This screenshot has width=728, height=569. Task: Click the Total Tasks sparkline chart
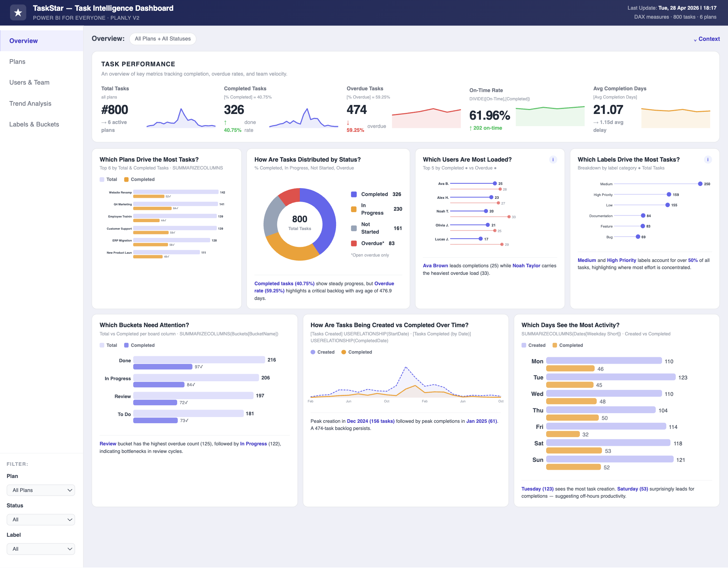181,118
